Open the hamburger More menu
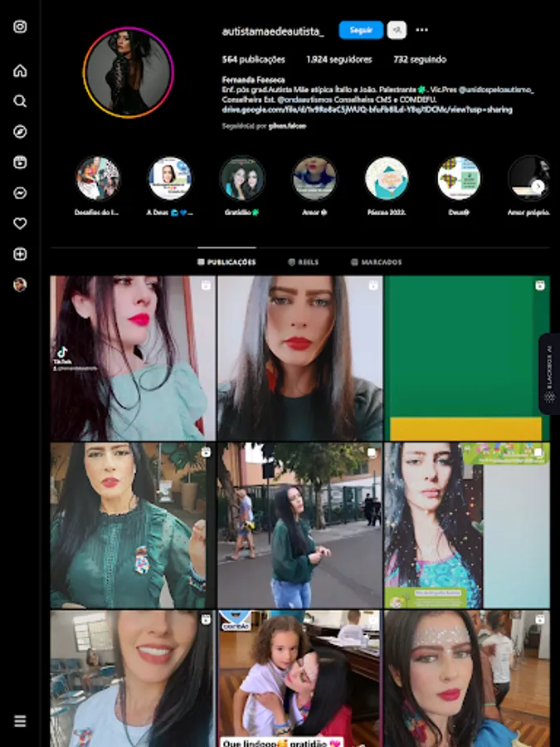560x747 pixels. (20, 720)
